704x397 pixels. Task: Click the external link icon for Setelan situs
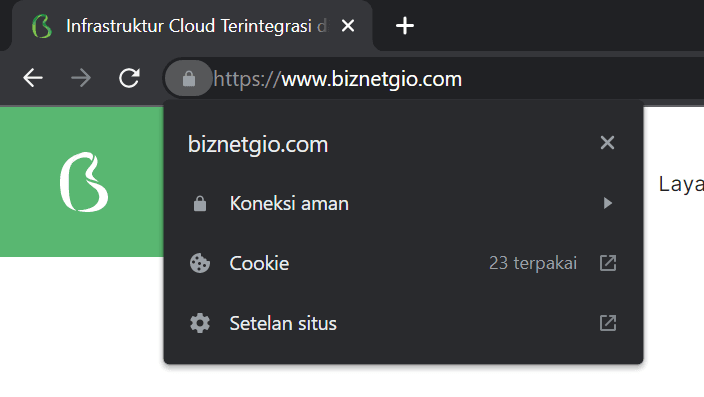(608, 323)
